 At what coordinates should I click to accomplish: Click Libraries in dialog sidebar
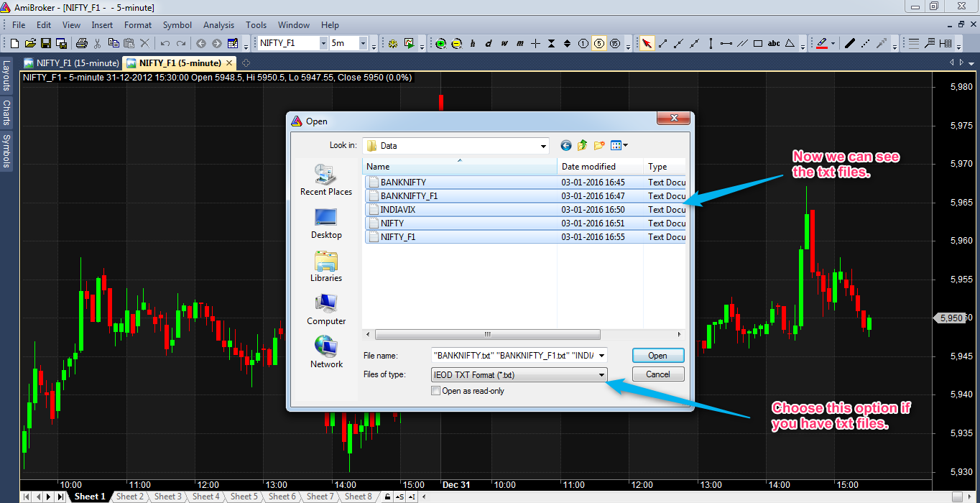326,267
